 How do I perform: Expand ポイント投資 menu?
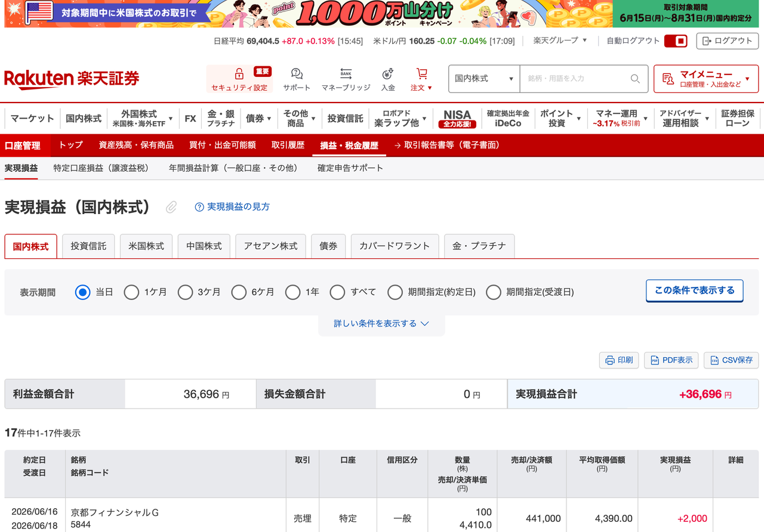pyautogui.click(x=561, y=118)
